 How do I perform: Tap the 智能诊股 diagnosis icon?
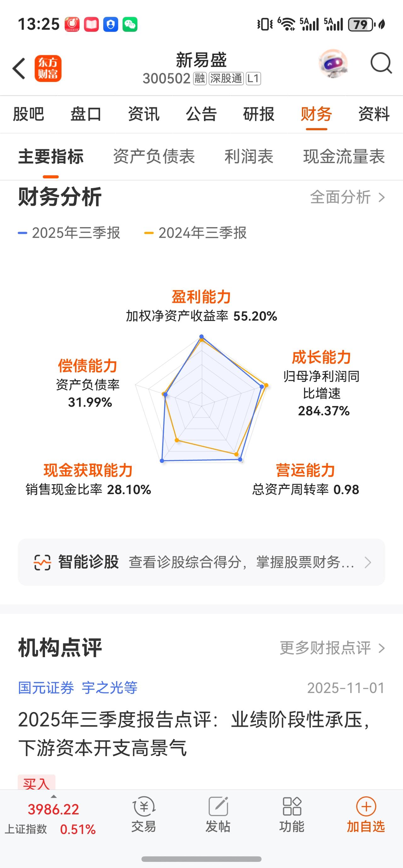click(42, 562)
